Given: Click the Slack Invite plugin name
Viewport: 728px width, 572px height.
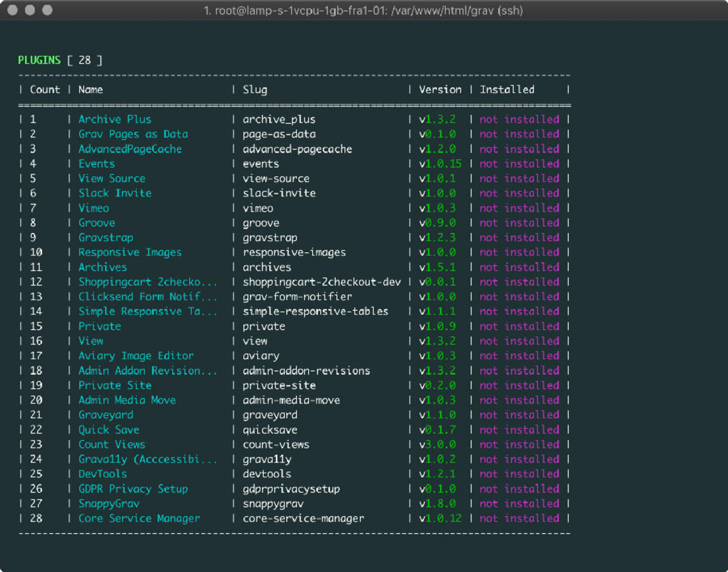Looking at the screenshot, I should point(115,193).
